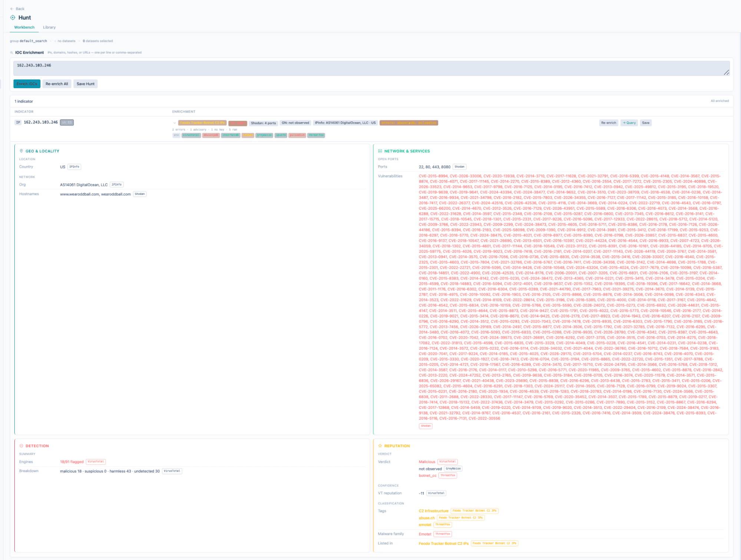Click the ThreatFox tag beside Emotet malware family
Viewport: 741px width, 560px height.
click(x=443, y=534)
